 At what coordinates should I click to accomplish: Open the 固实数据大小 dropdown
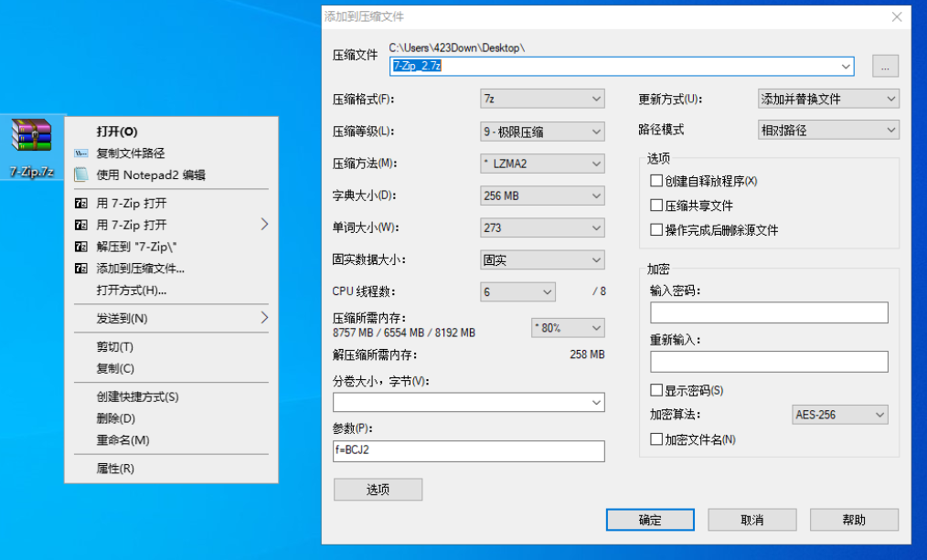pos(542,260)
